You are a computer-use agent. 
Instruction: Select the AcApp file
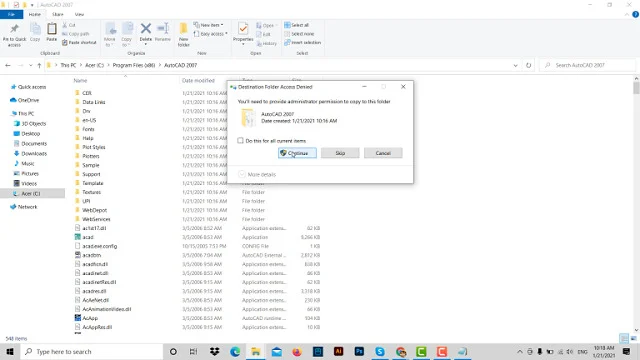coord(90,318)
